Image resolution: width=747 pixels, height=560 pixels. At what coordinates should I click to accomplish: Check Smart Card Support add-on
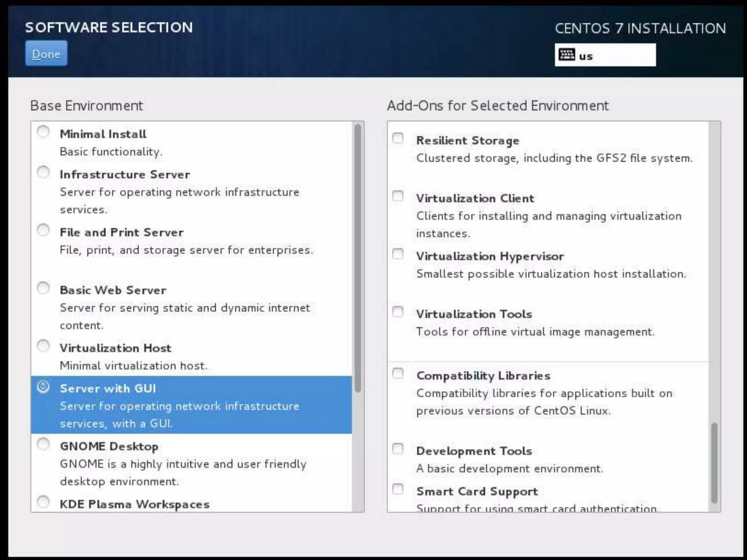(398, 489)
